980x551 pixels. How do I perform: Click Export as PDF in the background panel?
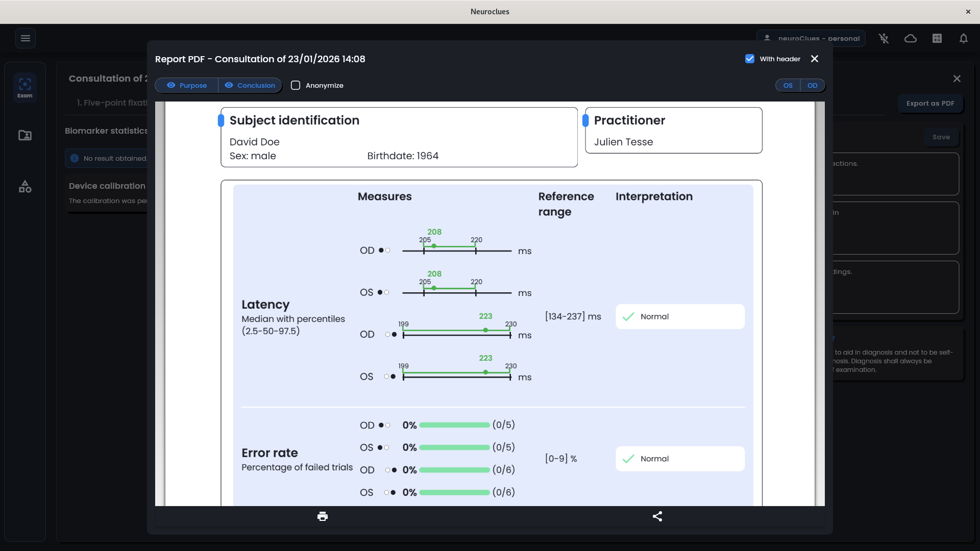click(x=930, y=103)
